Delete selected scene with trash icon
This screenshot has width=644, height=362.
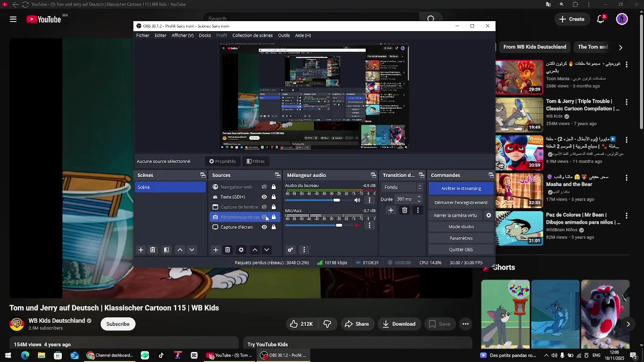click(x=153, y=250)
